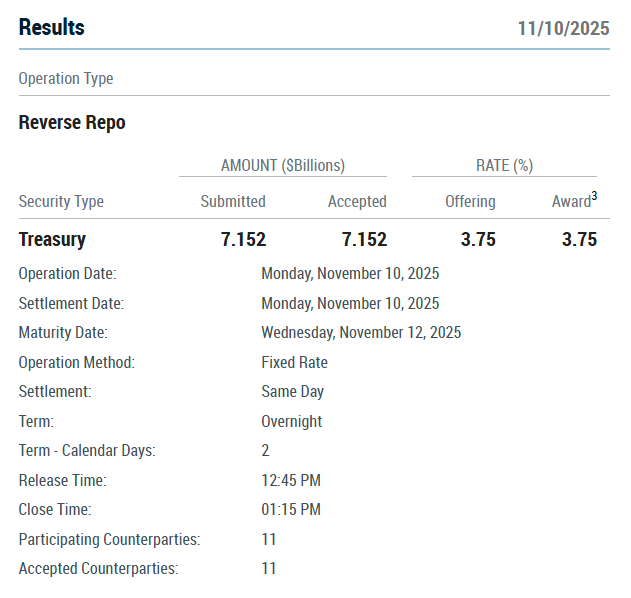
Task: Click the RATE (%) column group header
Action: (505, 165)
